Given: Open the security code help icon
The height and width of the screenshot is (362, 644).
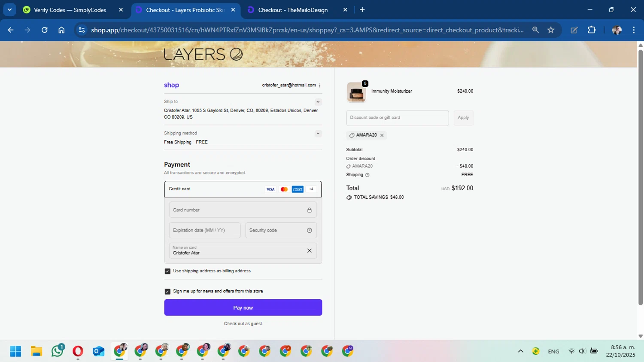Looking at the screenshot, I should [309, 231].
